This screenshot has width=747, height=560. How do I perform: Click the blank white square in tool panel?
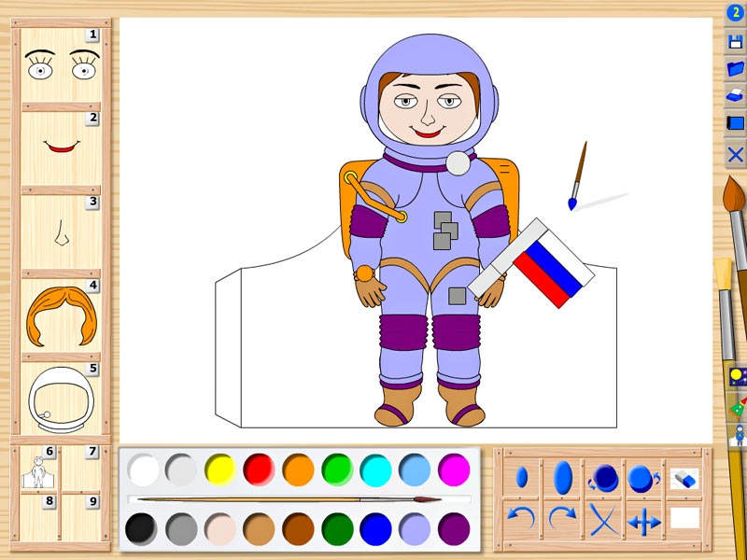tap(684, 517)
